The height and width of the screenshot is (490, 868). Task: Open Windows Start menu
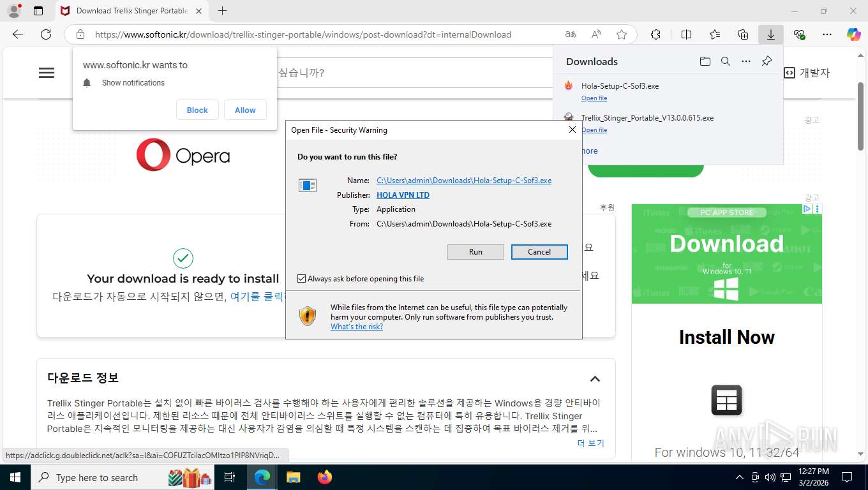point(15,477)
